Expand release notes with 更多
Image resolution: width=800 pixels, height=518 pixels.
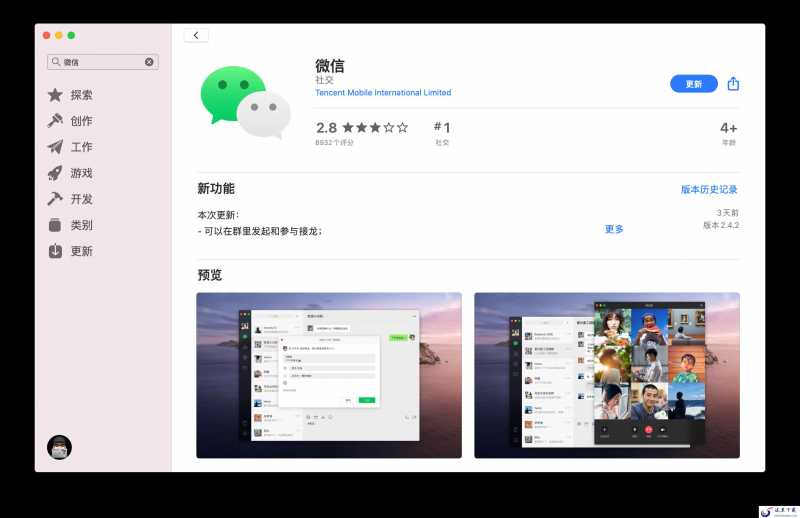(614, 229)
